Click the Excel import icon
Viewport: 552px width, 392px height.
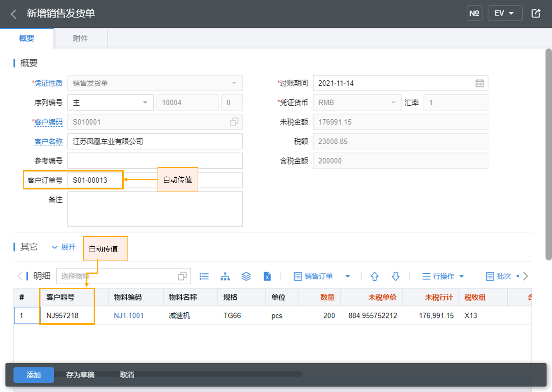pos(267,276)
